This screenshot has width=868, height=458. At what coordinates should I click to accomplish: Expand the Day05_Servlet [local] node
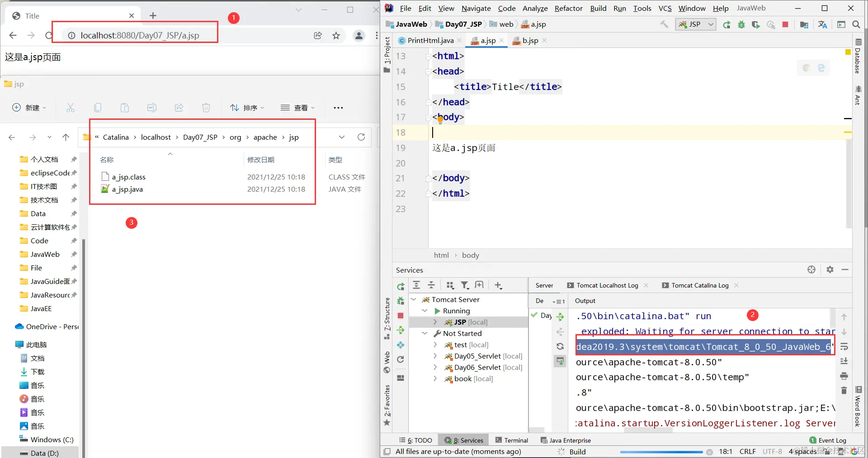tap(435, 356)
